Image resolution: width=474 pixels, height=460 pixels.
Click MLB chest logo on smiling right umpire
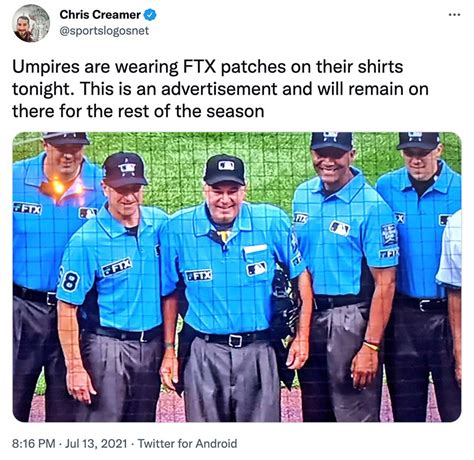(x=339, y=228)
